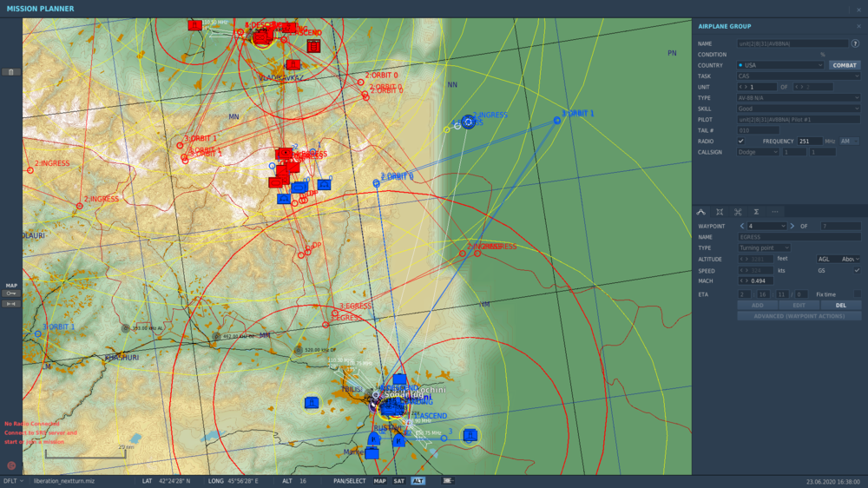Open Advanced (Waypoint Actions)
The image size is (868, 488).
(799, 316)
